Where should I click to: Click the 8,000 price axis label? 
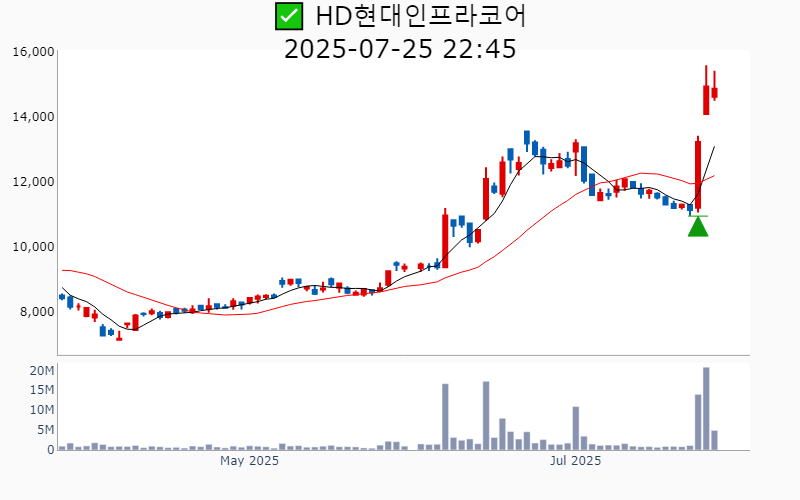37,311
